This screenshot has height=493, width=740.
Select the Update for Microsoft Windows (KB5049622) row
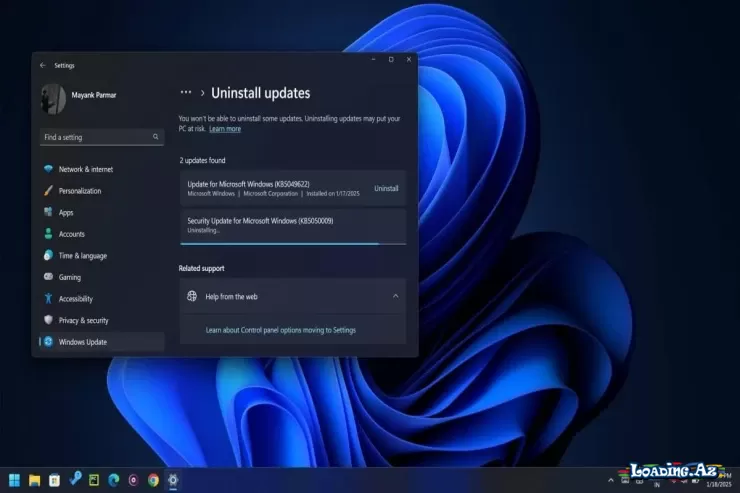293,188
